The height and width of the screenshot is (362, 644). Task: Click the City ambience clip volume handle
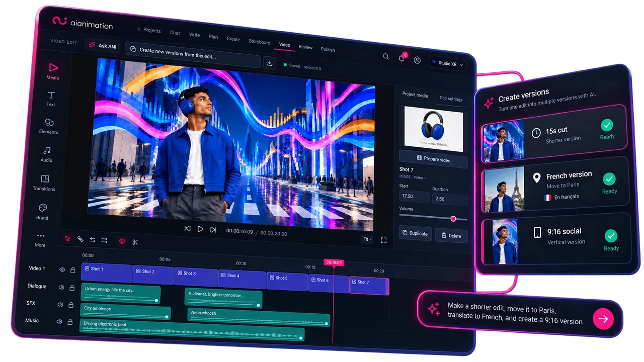click(x=167, y=317)
